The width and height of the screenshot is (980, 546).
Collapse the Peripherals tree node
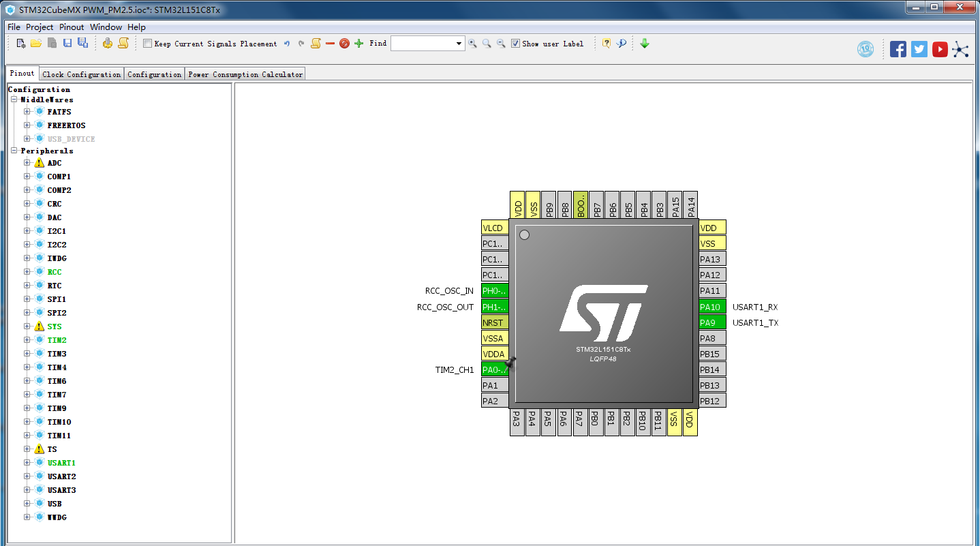(14, 151)
